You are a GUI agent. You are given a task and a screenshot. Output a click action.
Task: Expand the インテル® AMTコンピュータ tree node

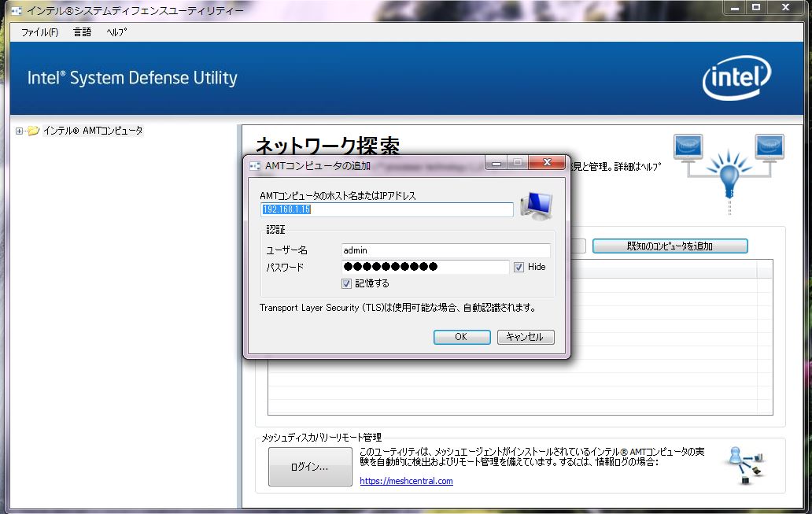tap(19, 131)
